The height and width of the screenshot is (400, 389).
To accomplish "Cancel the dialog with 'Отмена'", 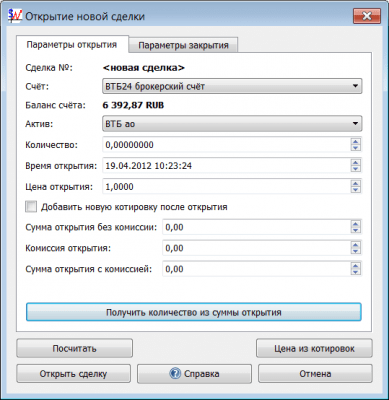I will click(315, 374).
